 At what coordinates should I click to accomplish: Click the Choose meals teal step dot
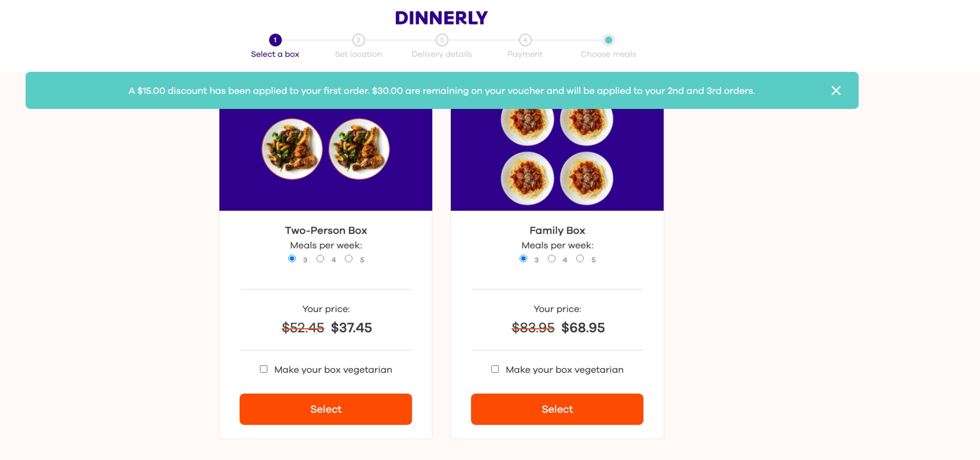tap(608, 40)
